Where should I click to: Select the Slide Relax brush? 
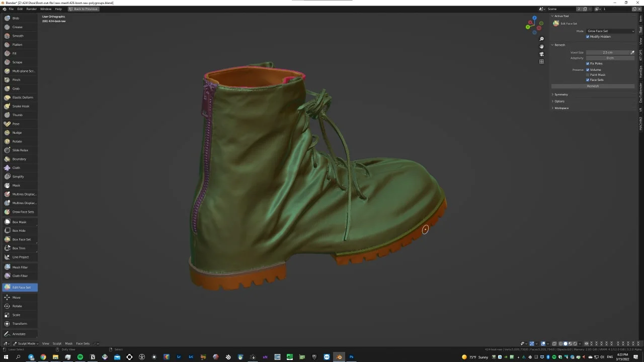pyautogui.click(x=20, y=150)
